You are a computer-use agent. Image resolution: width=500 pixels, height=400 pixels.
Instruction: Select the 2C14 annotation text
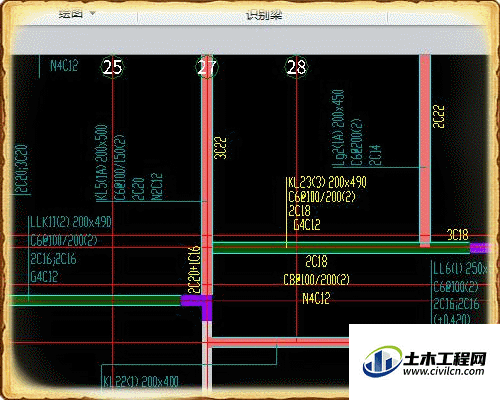click(374, 155)
